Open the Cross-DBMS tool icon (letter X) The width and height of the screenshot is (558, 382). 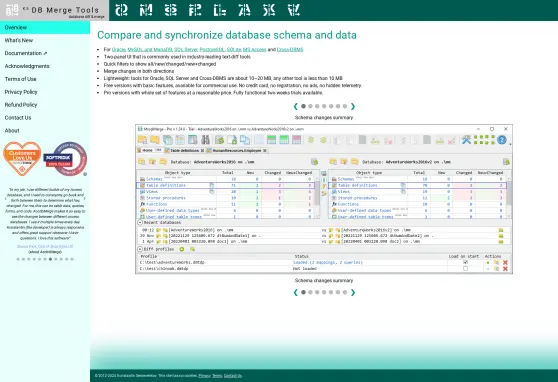(x=269, y=10)
